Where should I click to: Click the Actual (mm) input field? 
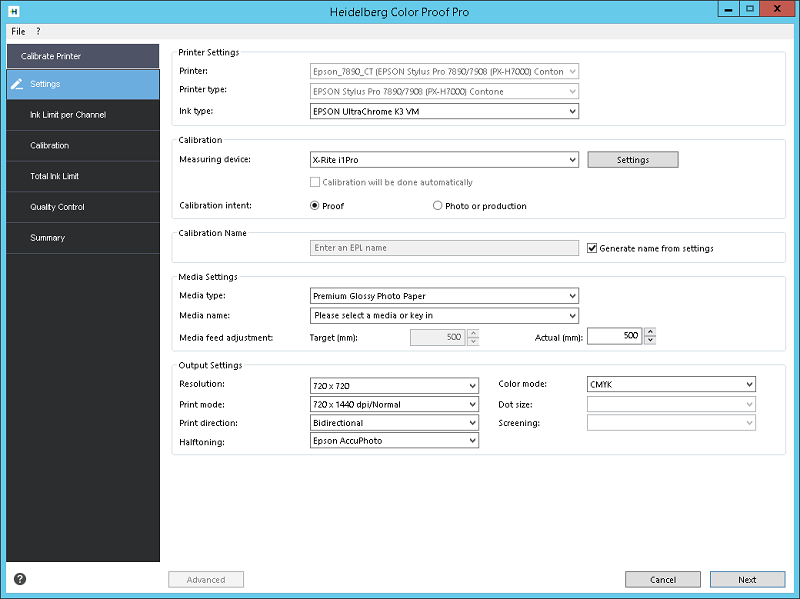(614, 336)
